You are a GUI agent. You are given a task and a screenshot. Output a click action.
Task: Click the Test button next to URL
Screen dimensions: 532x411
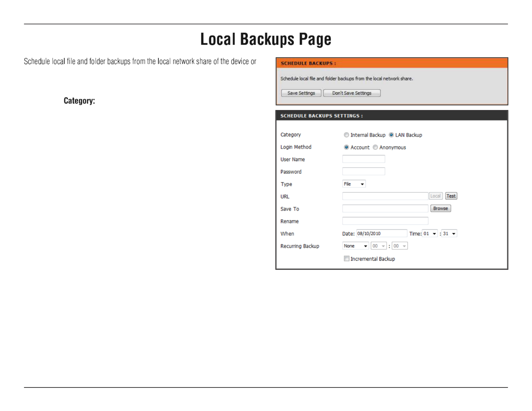pos(451,196)
